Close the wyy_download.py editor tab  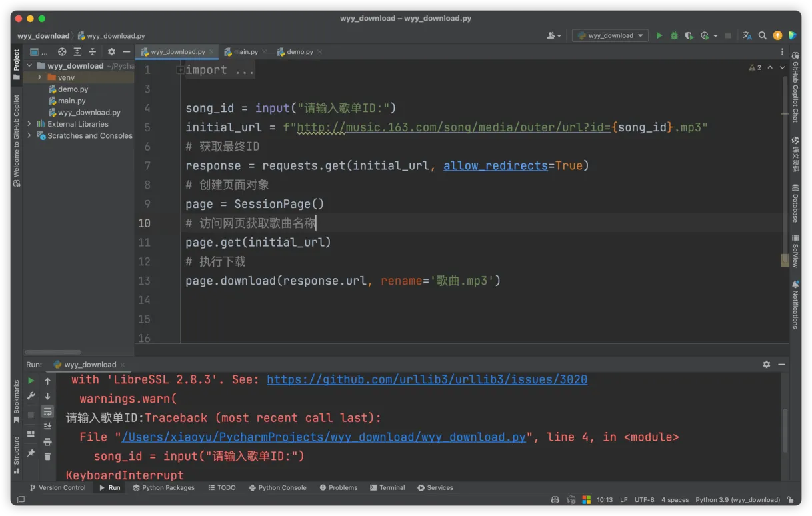pos(211,52)
